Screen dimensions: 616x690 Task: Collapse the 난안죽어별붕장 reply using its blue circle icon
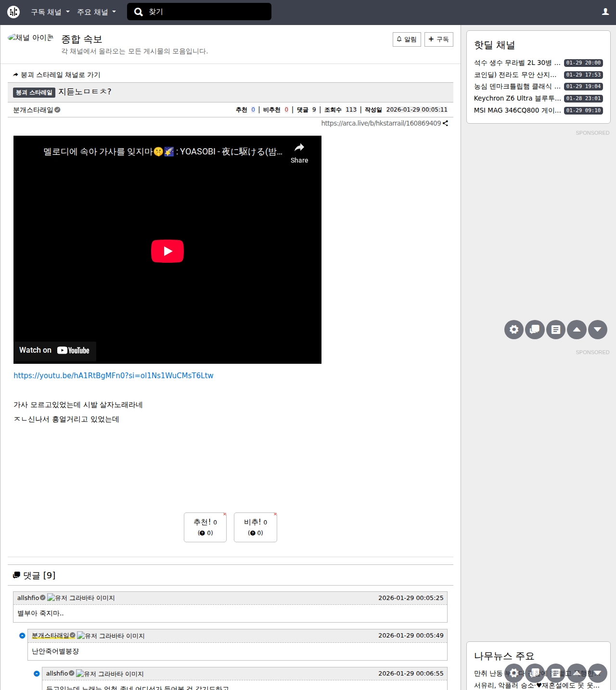[x=22, y=636]
